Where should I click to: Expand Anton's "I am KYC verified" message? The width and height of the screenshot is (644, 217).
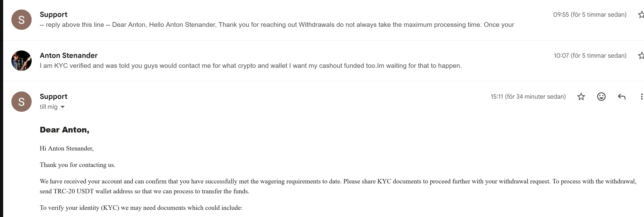click(251, 66)
